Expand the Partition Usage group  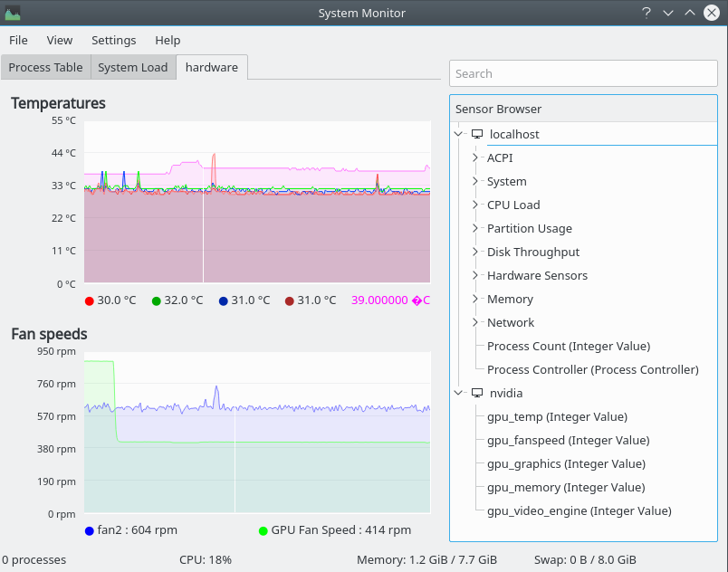coord(475,228)
